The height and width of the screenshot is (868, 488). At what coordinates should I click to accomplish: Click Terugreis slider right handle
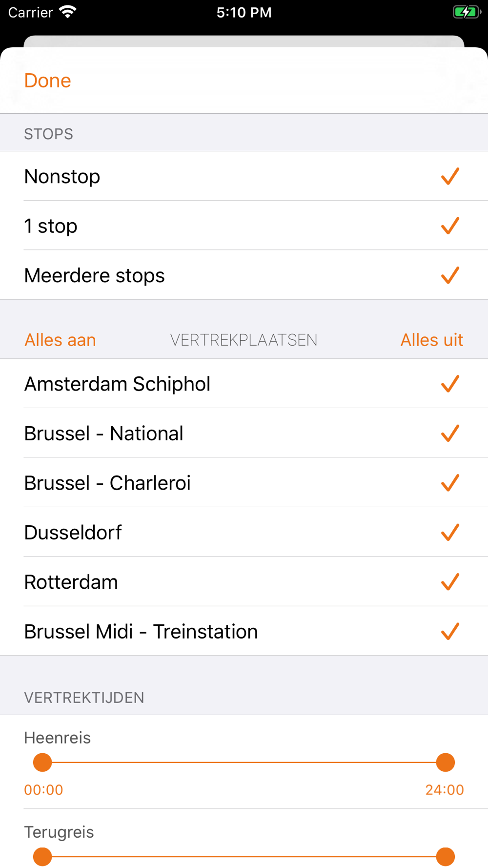click(x=446, y=857)
